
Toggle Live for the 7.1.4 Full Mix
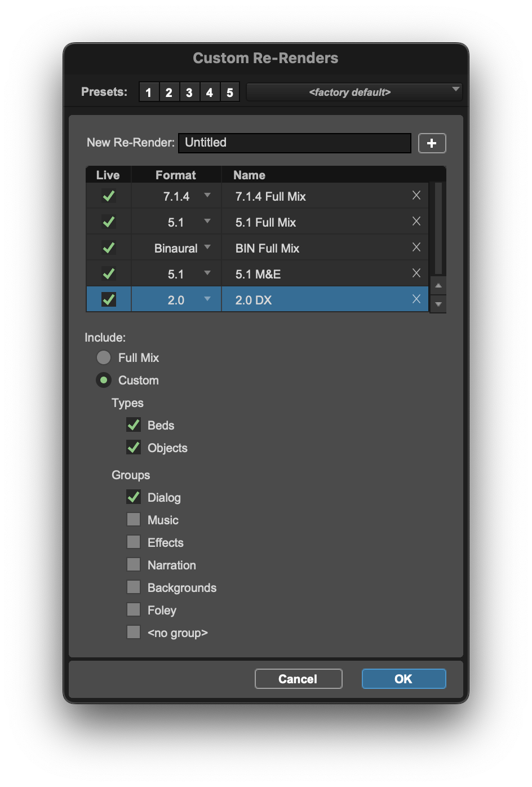(108, 196)
